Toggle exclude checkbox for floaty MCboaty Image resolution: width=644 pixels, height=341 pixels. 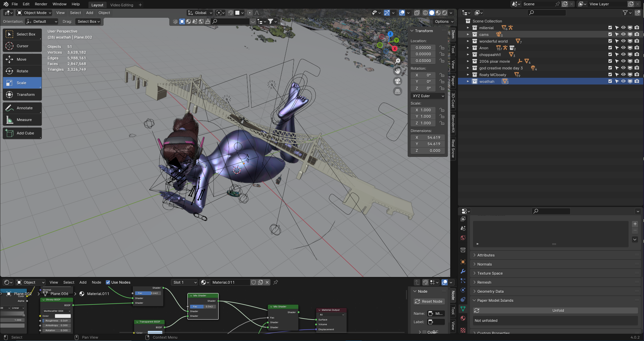[x=610, y=75]
